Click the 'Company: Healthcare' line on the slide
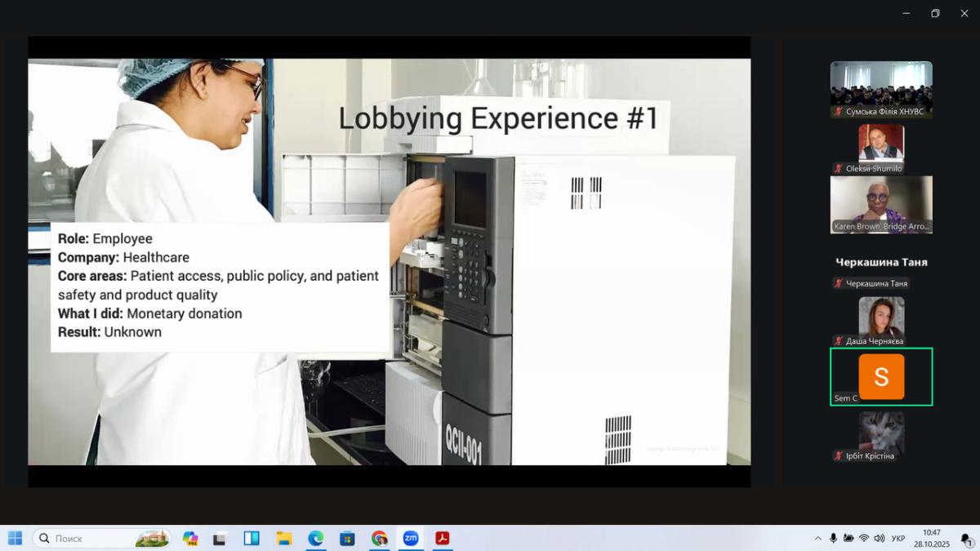 [x=123, y=257]
